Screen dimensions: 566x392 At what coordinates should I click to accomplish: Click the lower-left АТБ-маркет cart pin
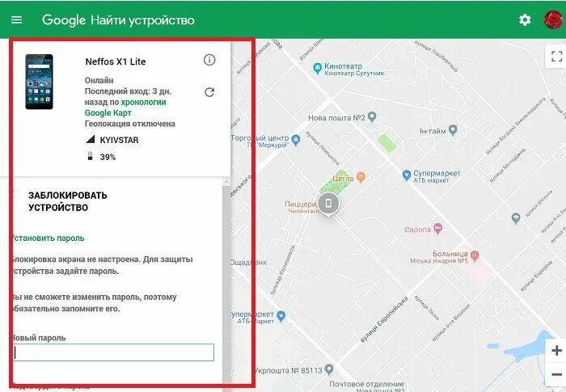coord(281,316)
